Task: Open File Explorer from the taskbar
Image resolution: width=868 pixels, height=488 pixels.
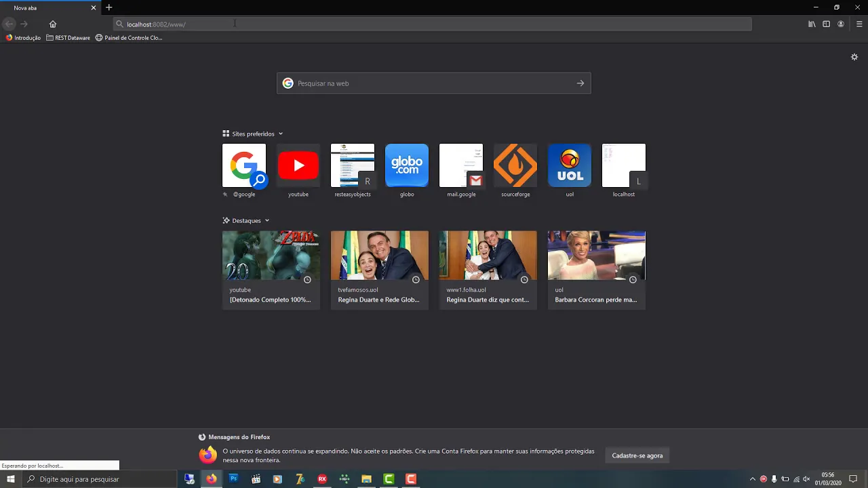Action: (366, 479)
